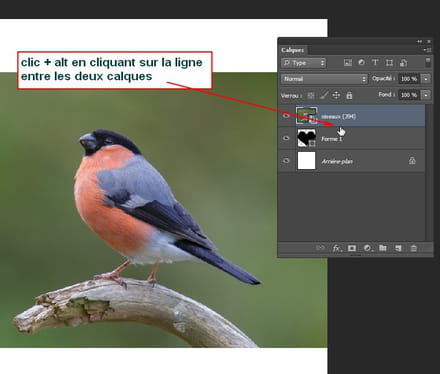Screen dimensions: 440x374
Task: Select the Forme 1 heart shape thumbnail
Action: 306,138
